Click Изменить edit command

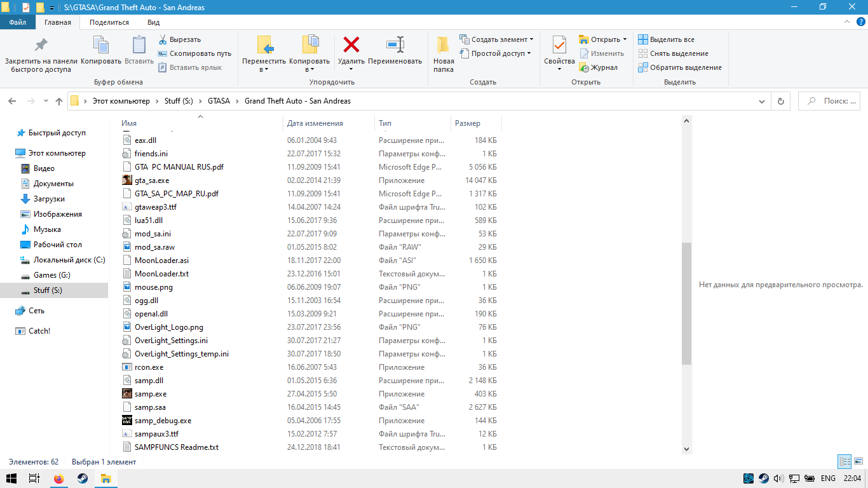coord(601,53)
